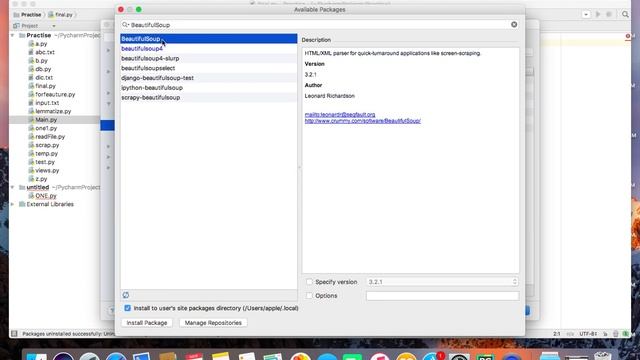
Task: Enable the Specify version checkbox
Action: tap(309, 282)
